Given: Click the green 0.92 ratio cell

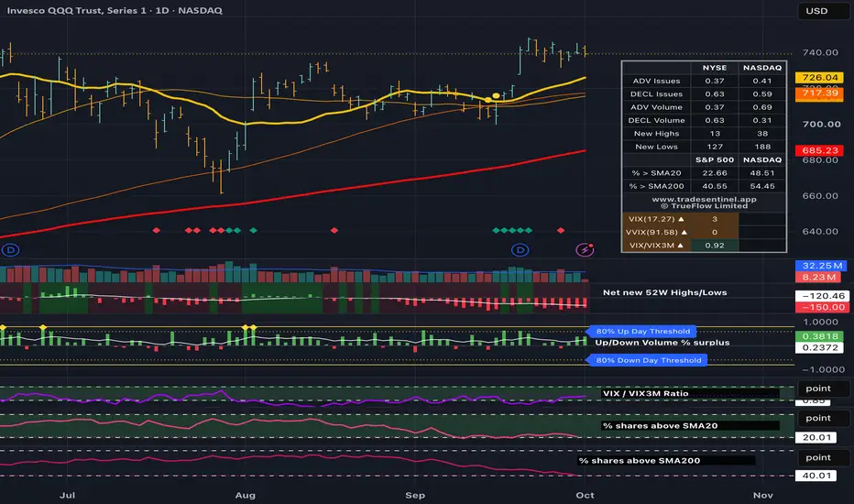Looking at the screenshot, I should click(715, 246).
